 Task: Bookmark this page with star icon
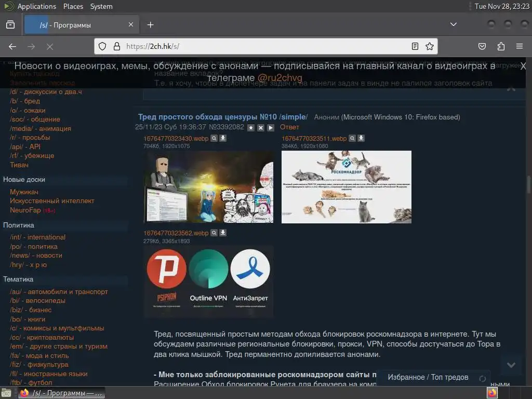(x=430, y=46)
